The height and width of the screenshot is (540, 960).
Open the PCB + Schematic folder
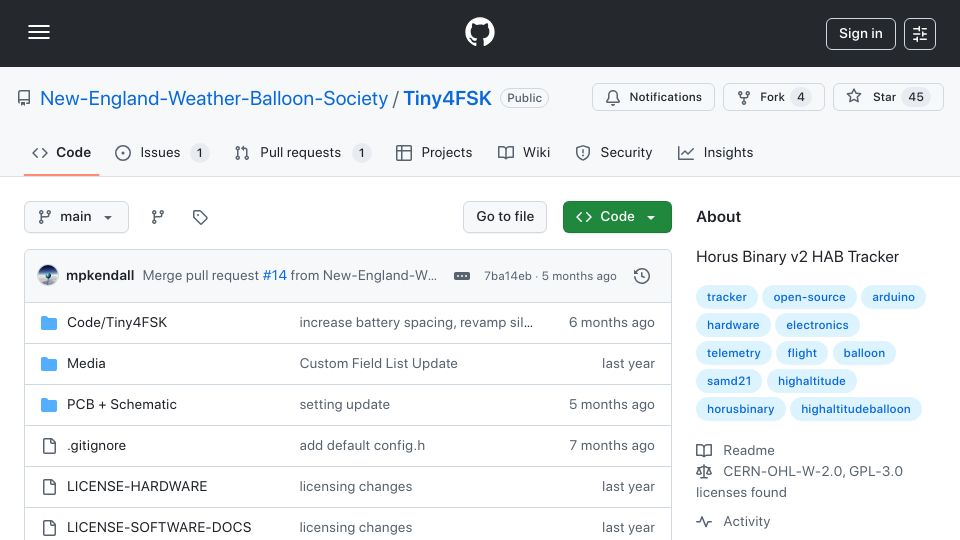click(122, 405)
